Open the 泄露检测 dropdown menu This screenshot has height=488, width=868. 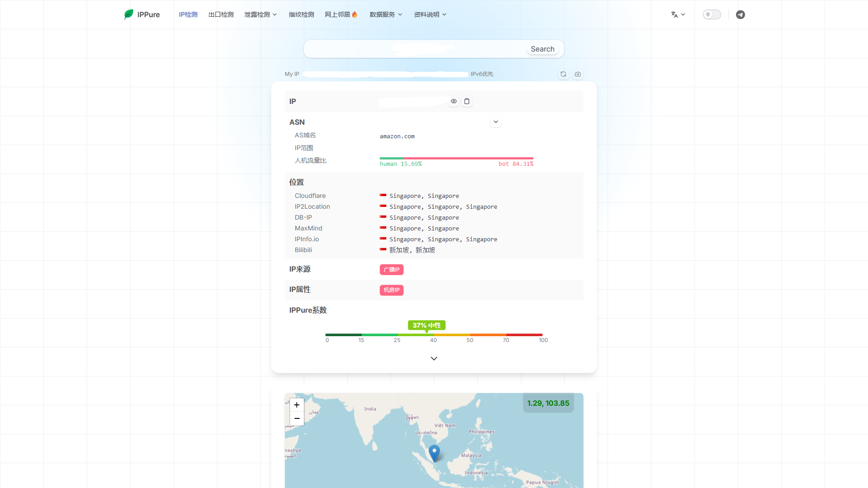coord(260,14)
